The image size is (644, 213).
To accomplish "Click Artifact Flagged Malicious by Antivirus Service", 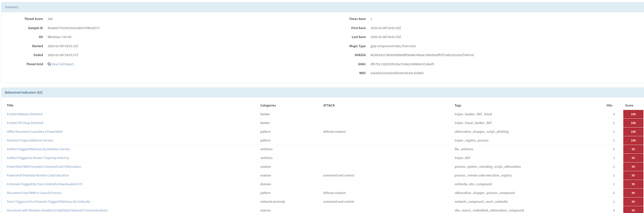I will click(x=38, y=149).
